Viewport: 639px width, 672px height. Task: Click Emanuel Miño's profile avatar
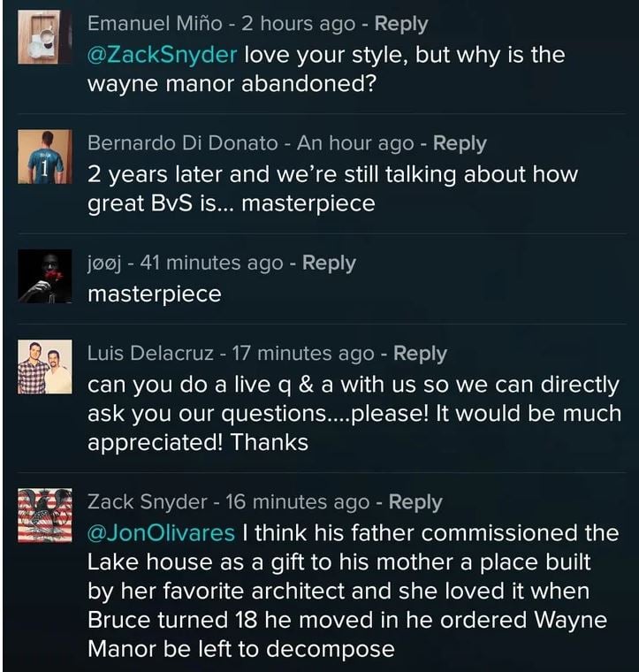(44, 37)
